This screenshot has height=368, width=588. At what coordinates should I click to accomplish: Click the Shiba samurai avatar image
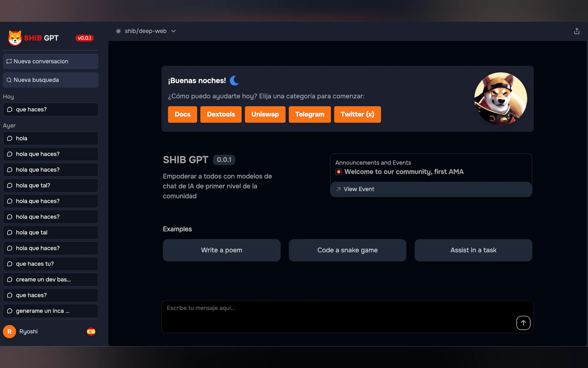click(x=500, y=98)
